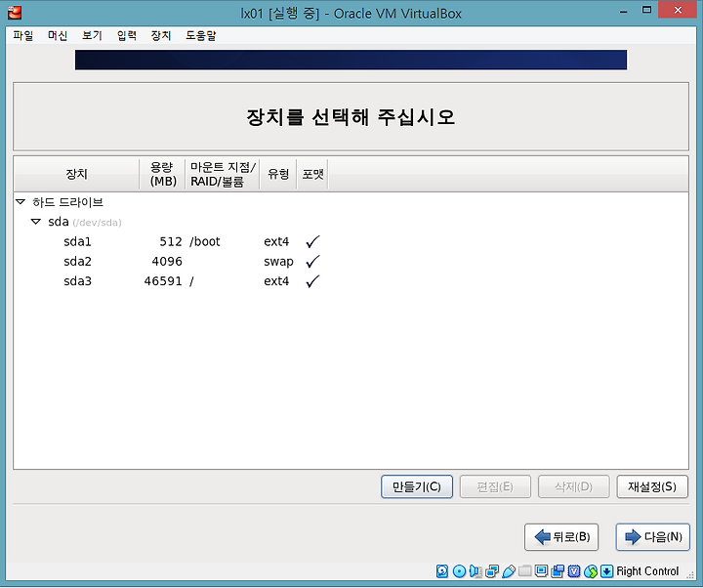This screenshot has width=703, height=588.
Task: Click the 편집(E) button
Action: tap(495, 486)
